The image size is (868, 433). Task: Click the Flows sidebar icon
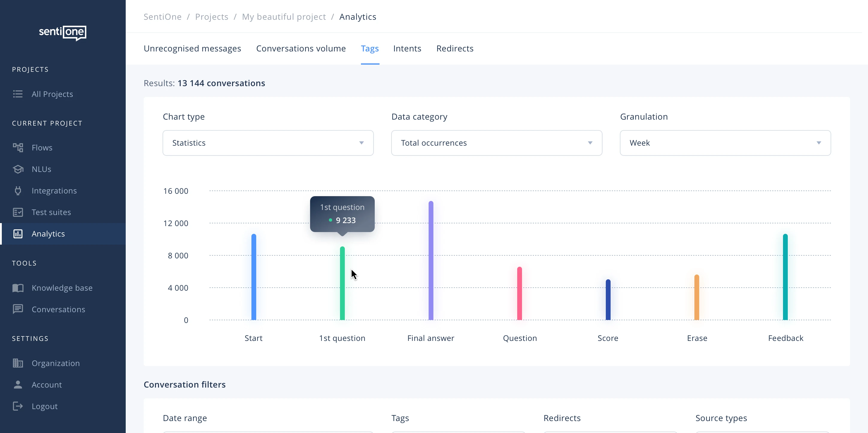click(18, 147)
